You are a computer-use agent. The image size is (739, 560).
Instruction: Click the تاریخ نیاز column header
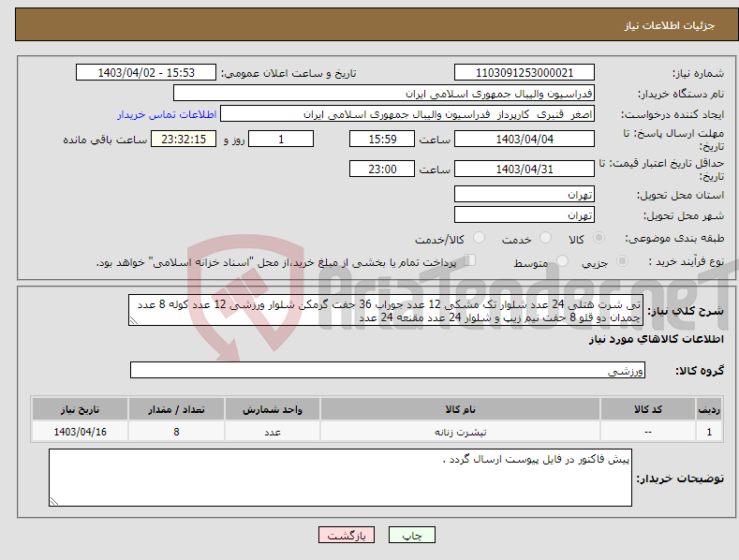(80, 409)
